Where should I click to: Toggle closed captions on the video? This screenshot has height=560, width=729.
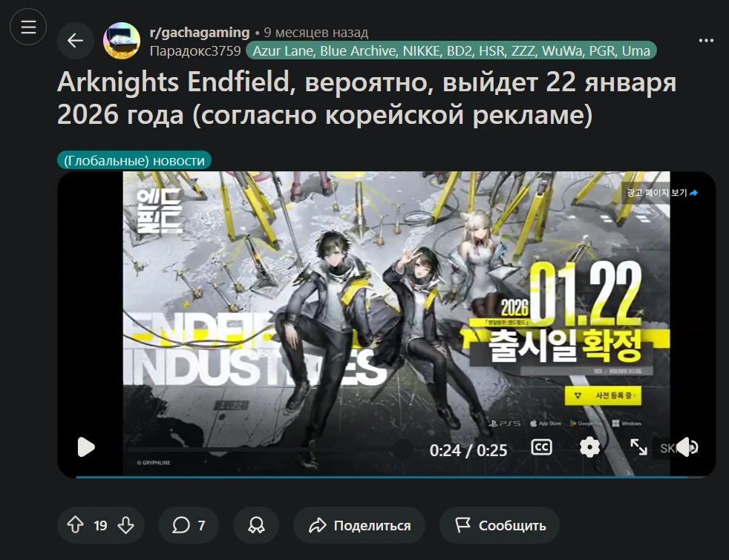pos(542,447)
